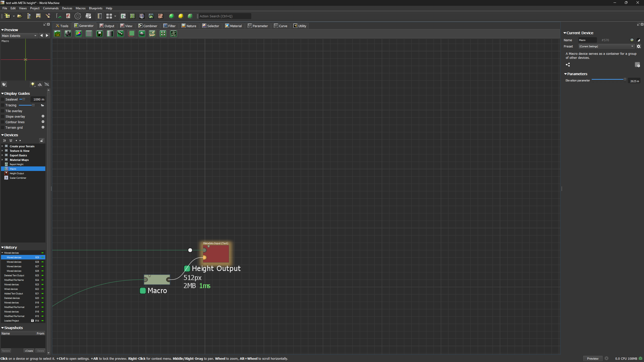Enable the Sealevel checkbox

(x=3, y=100)
